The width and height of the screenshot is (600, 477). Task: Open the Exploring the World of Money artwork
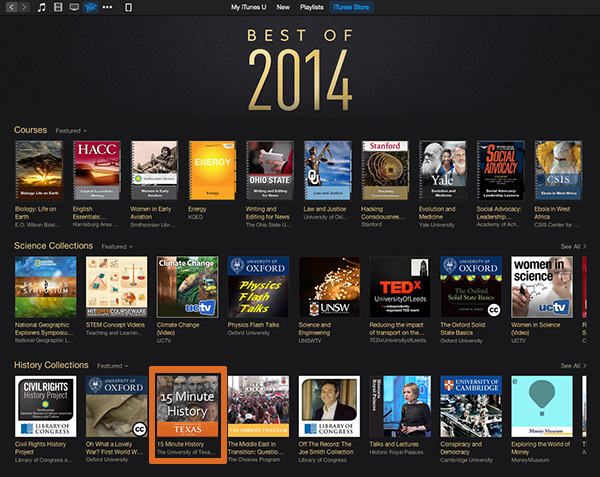point(542,406)
